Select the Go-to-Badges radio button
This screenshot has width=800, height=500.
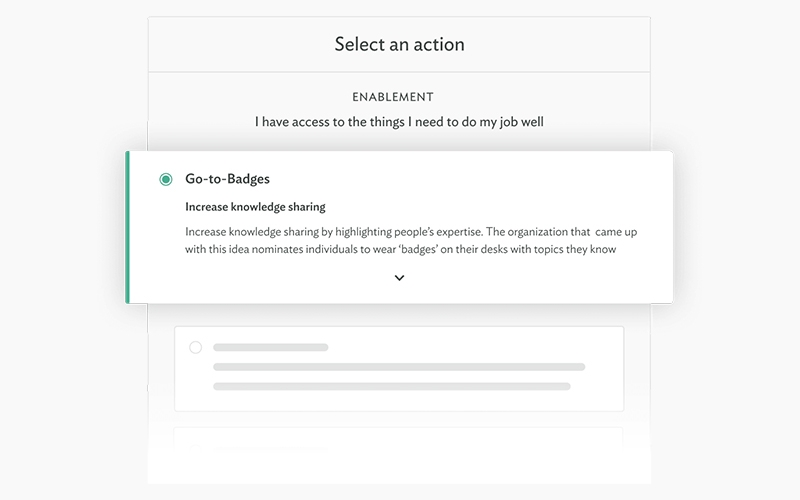(166, 179)
